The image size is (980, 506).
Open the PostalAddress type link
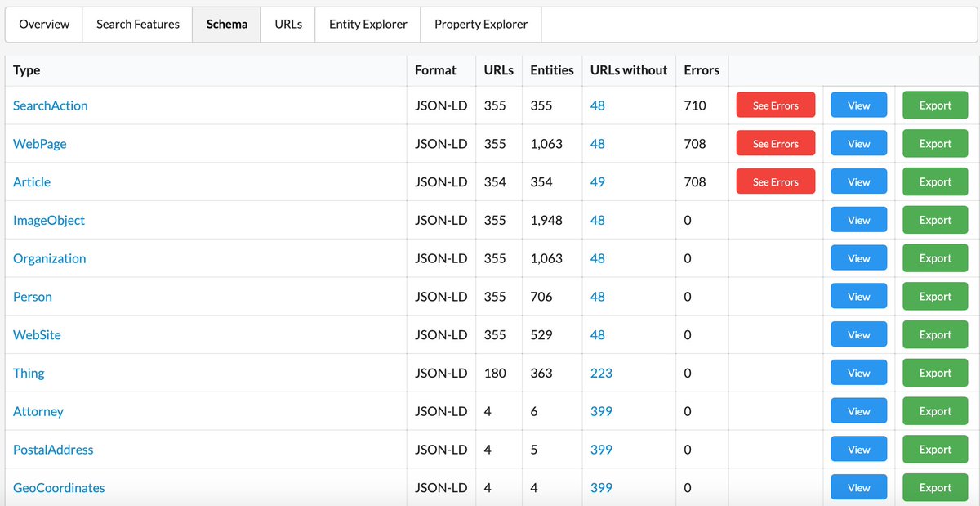point(53,450)
